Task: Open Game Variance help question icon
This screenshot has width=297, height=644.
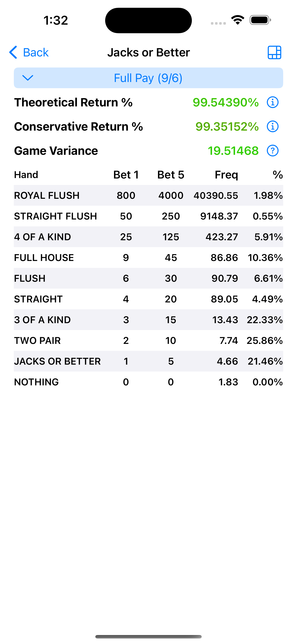Action: pos(273,151)
